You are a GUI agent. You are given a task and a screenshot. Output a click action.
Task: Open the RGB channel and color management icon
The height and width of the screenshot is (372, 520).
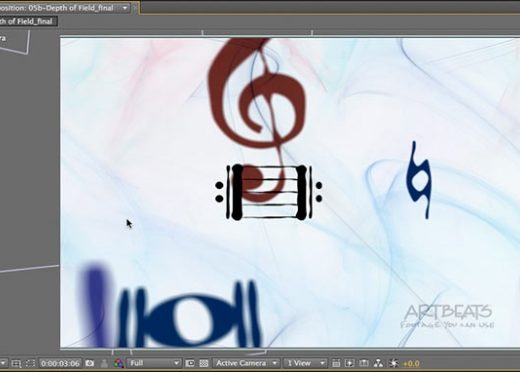pyautogui.click(x=118, y=363)
